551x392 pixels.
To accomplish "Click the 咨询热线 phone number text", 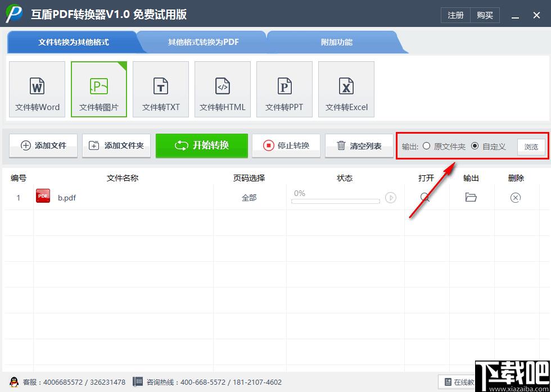I will [x=214, y=382].
